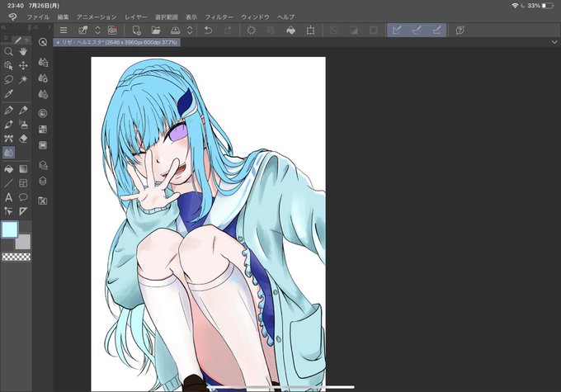Click the Fill icon in command bar

(291, 31)
